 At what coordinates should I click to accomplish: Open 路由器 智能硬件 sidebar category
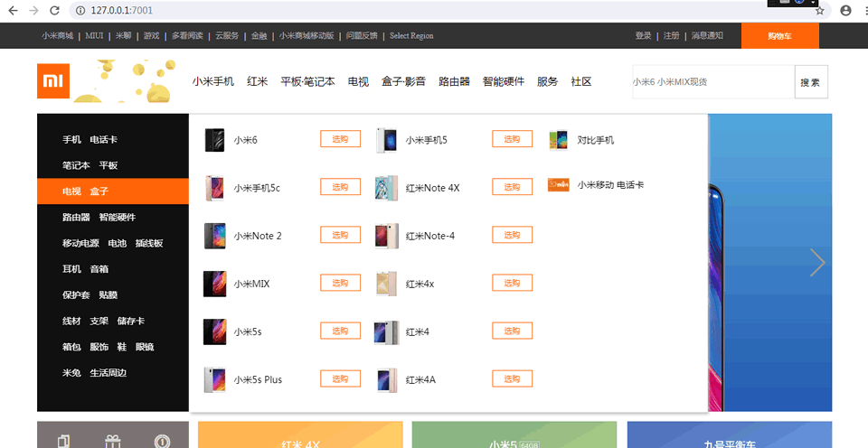tap(113, 218)
